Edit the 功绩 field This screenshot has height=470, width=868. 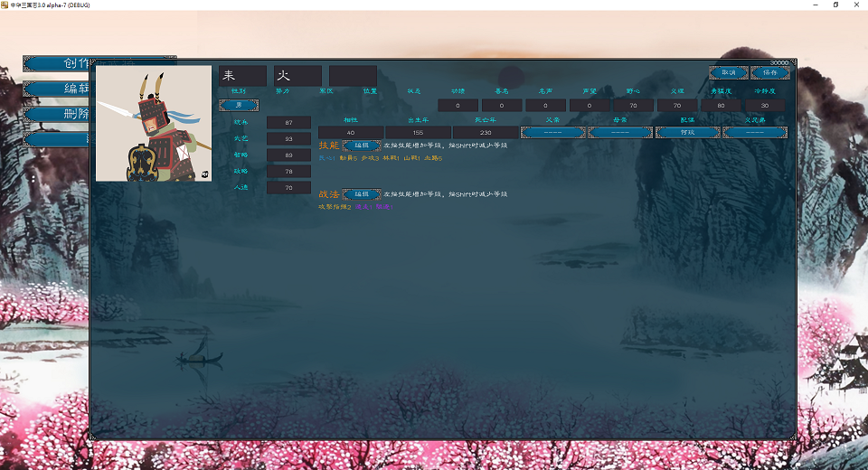click(458, 105)
